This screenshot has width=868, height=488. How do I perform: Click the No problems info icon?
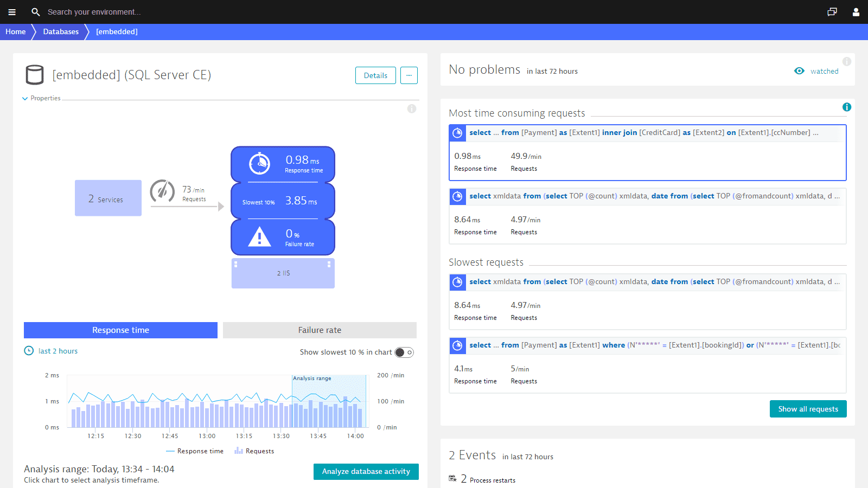click(x=847, y=62)
